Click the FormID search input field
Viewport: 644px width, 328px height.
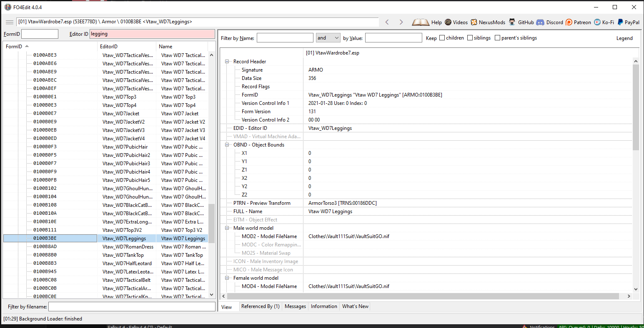[x=40, y=34]
